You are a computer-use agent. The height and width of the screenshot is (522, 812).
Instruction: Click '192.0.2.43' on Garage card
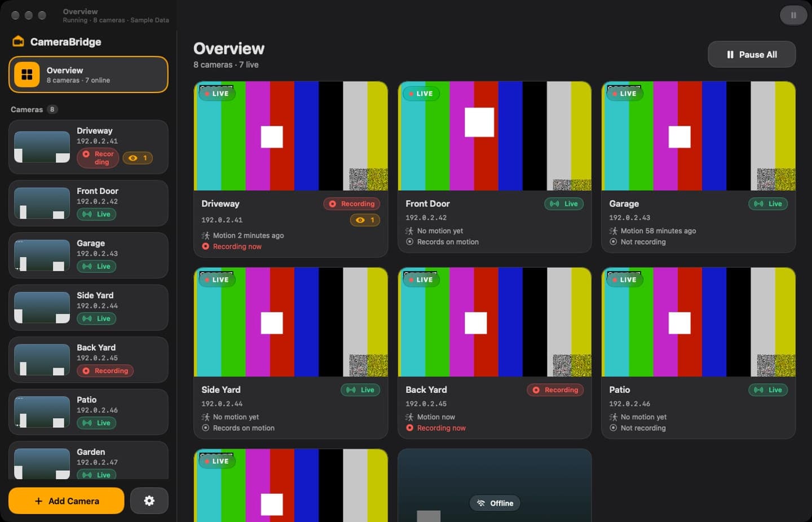pyautogui.click(x=629, y=218)
